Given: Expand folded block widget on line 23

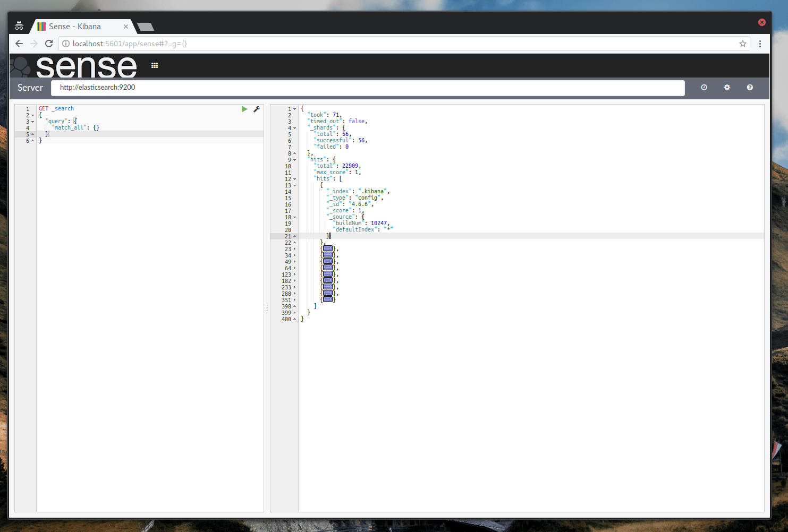Looking at the screenshot, I should [328, 248].
